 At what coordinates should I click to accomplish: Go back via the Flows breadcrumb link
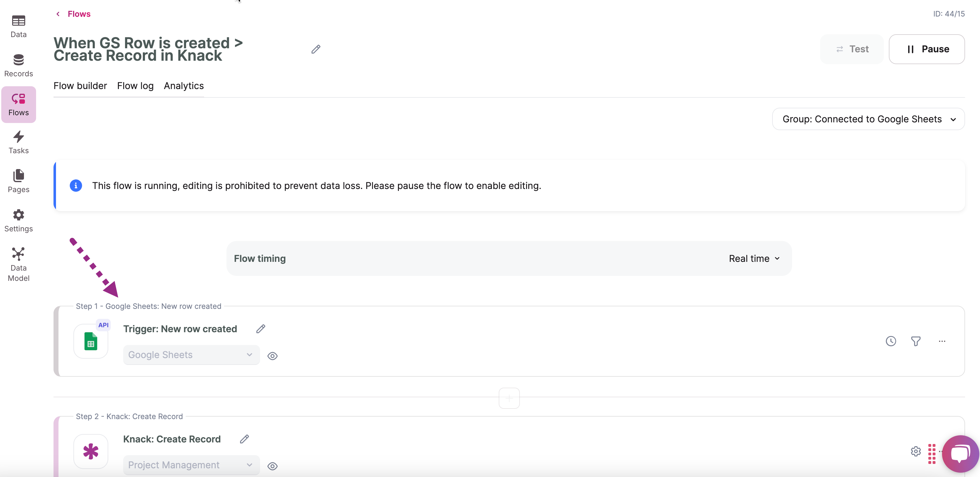(79, 14)
